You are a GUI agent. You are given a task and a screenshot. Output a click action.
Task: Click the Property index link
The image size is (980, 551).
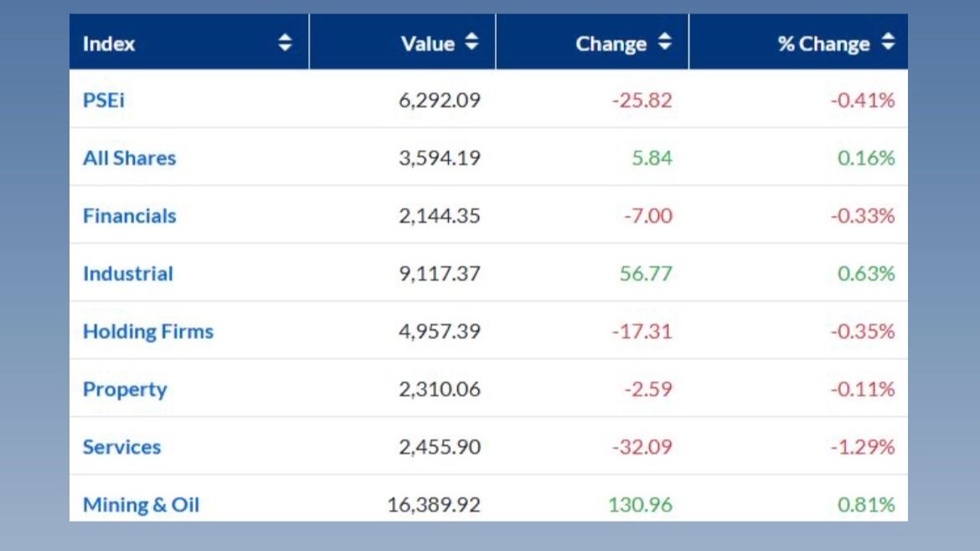tap(125, 389)
